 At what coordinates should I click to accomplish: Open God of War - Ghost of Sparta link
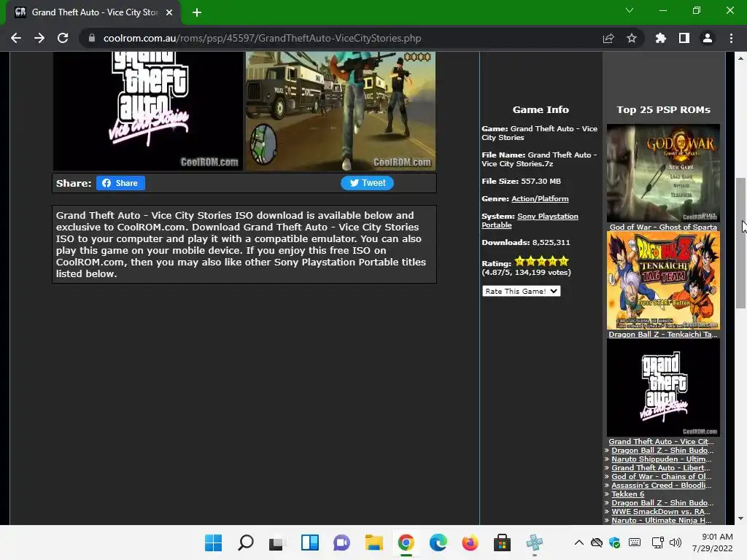[x=663, y=227]
